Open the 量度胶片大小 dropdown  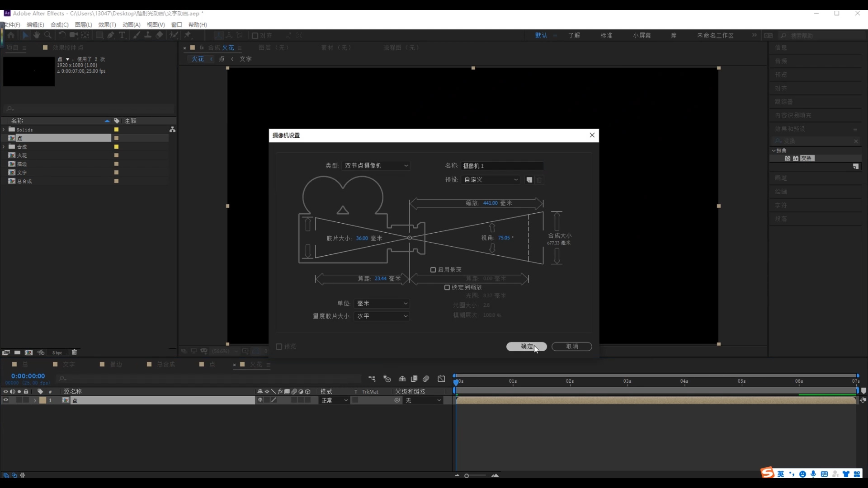(382, 316)
